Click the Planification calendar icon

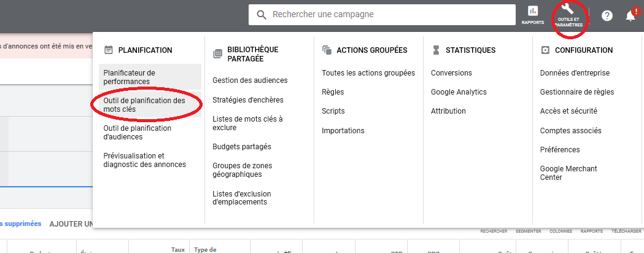tap(109, 50)
